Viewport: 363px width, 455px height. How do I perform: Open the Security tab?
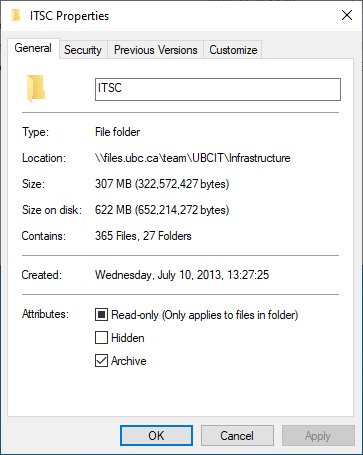tap(83, 50)
